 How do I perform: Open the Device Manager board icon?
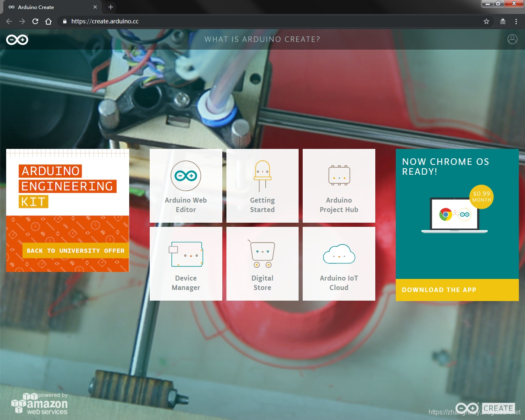coord(187,254)
